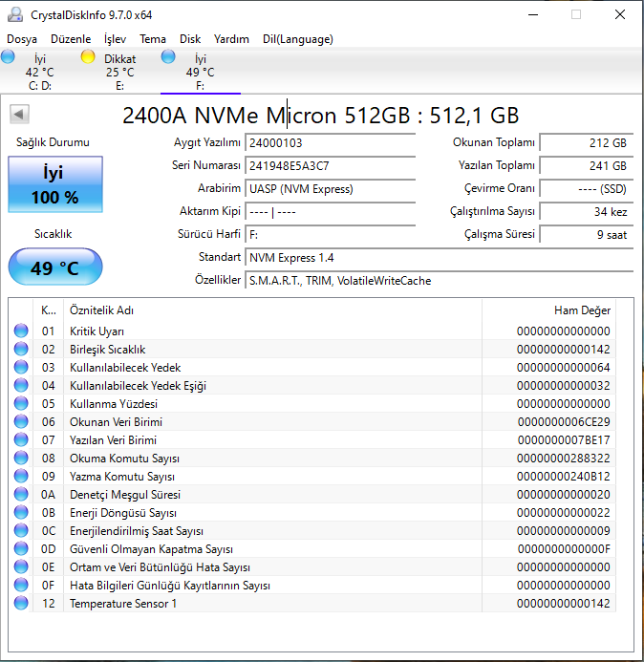
Task: Click the Sağlık Durumu label
Action: [x=53, y=142]
